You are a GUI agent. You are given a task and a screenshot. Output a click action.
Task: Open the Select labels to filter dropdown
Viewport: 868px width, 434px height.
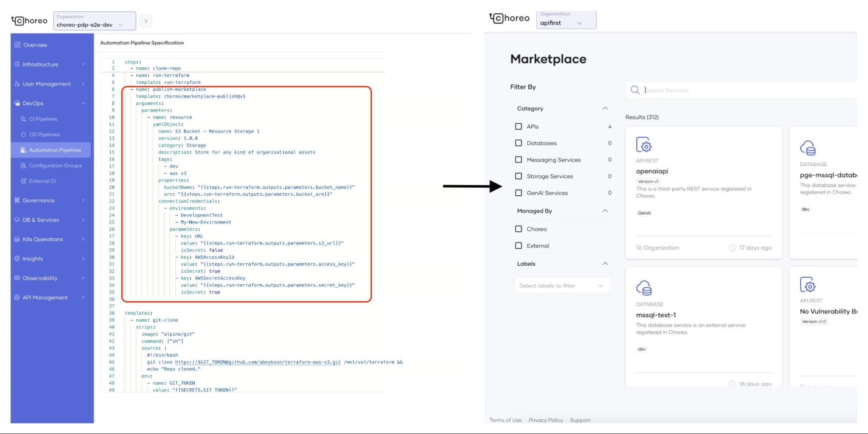tap(561, 285)
